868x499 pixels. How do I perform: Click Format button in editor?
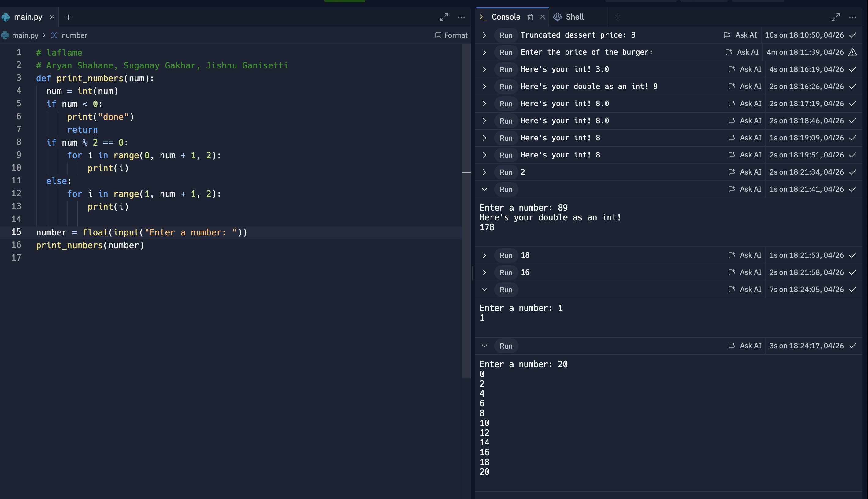pyautogui.click(x=451, y=35)
